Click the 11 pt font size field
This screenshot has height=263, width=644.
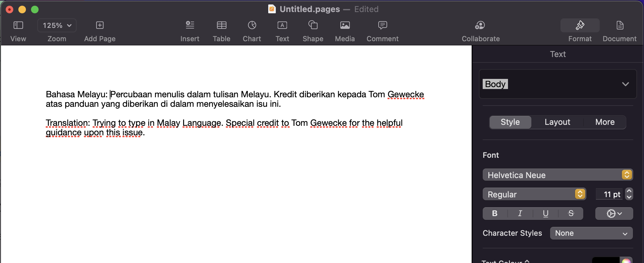(609, 194)
